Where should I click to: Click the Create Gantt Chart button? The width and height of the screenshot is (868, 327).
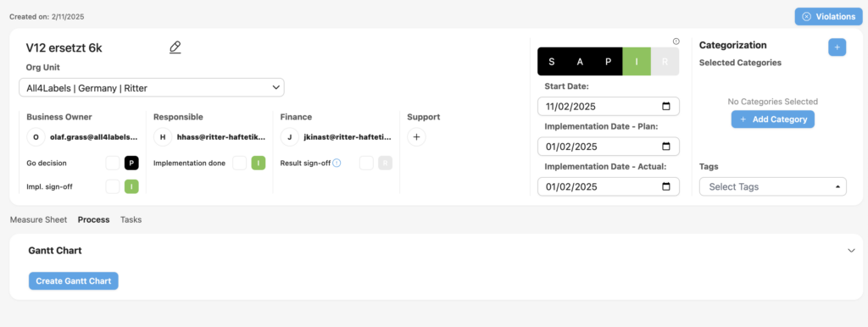[74, 281]
